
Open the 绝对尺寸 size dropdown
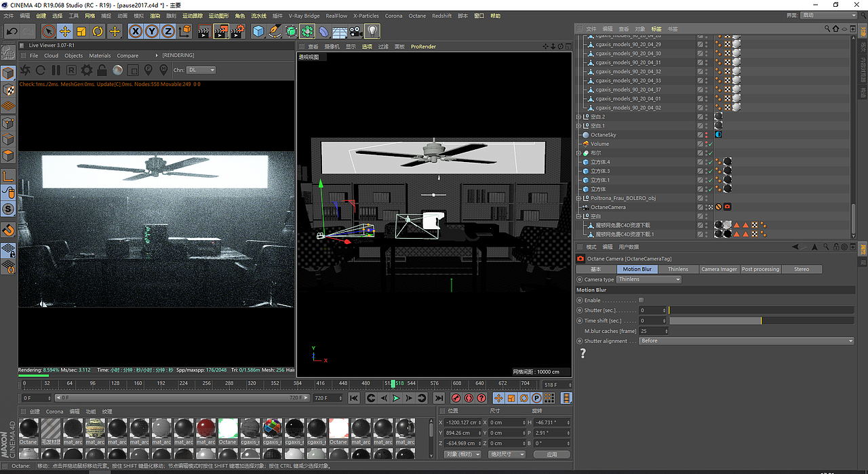tap(507, 454)
